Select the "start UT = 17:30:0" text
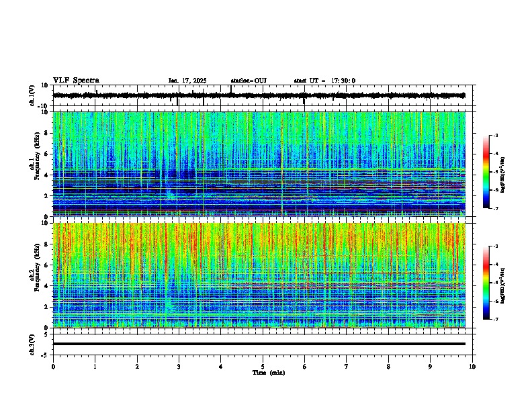532x411 pixels. [x=324, y=81]
